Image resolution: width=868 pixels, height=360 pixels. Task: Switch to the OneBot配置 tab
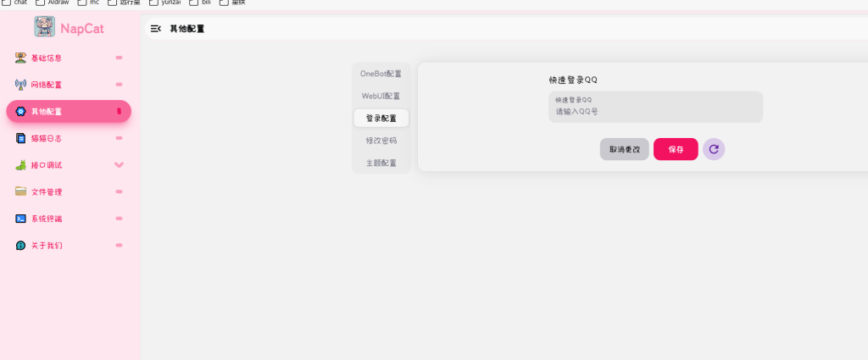coord(381,74)
